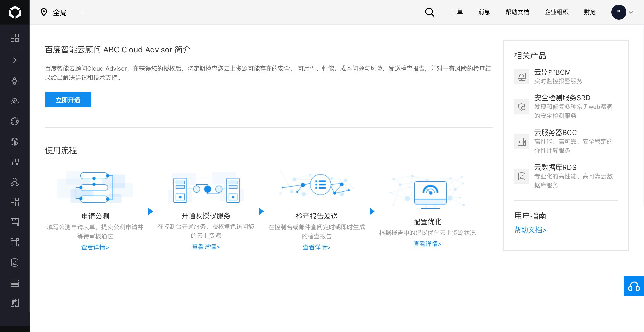Open the globe network icon in sidebar

pos(15,121)
